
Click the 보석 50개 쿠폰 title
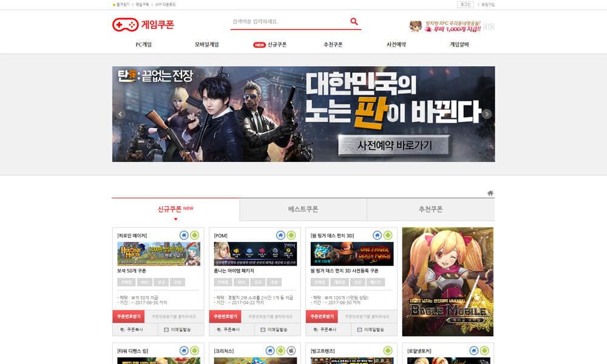pyautogui.click(x=132, y=271)
